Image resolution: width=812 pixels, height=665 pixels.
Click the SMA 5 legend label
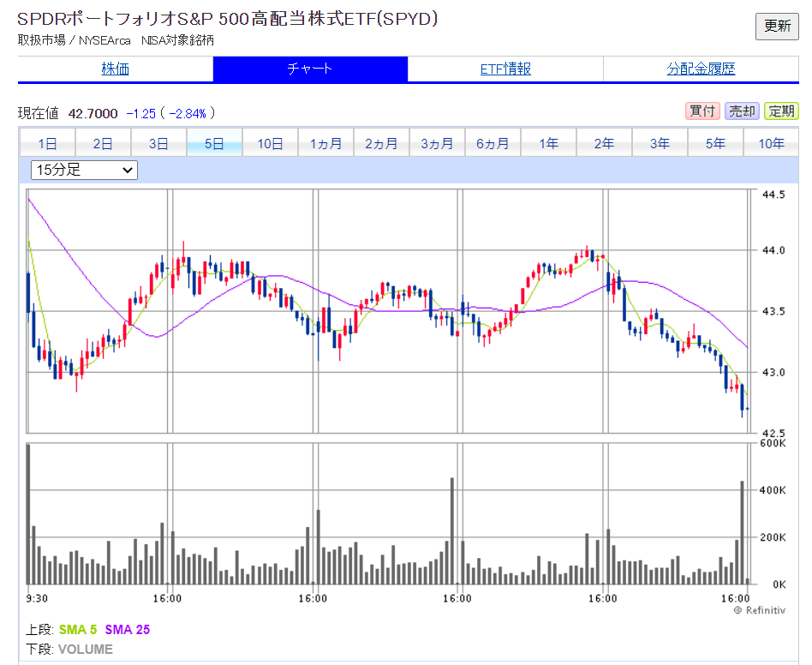(78, 630)
